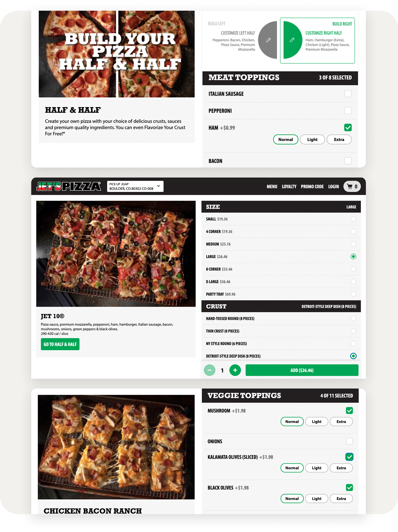Viewport: 398px width, 532px height.
Task: Open the Pick Up ASAP location dropdown
Action: pyautogui.click(x=135, y=186)
